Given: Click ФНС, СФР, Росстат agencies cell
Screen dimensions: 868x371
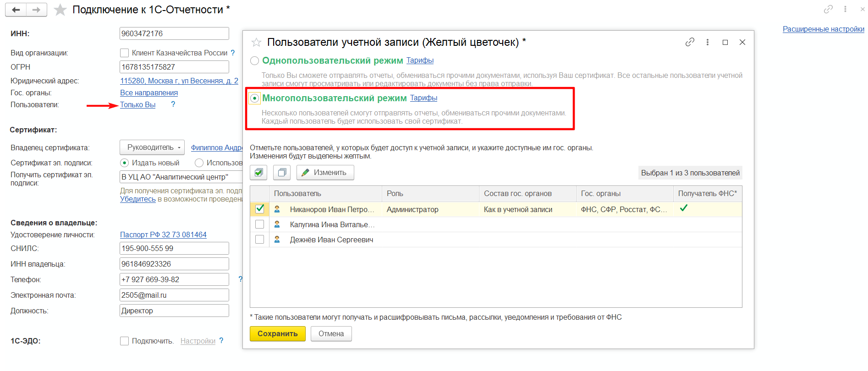Looking at the screenshot, I should point(624,210).
